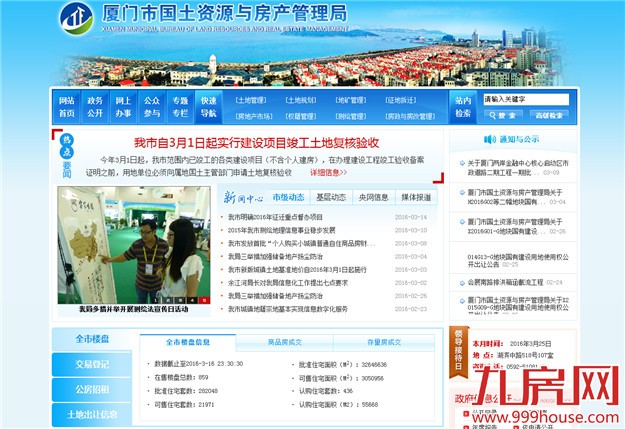Click bullet icon beside 厦门两岸金融中心 notice

click(x=462, y=163)
